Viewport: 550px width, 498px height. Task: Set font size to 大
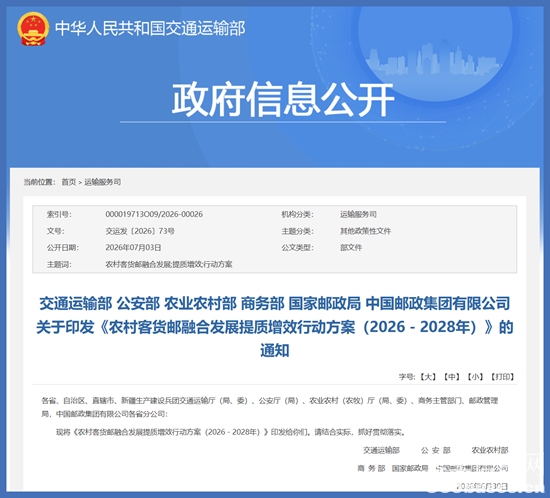coord(428,377)
